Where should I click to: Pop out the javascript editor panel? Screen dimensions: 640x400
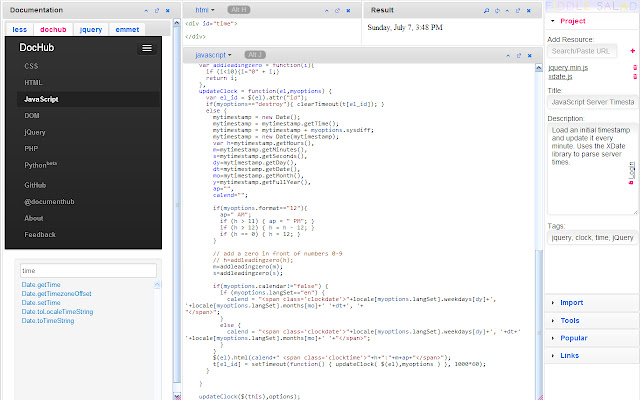tap(519, 55)
